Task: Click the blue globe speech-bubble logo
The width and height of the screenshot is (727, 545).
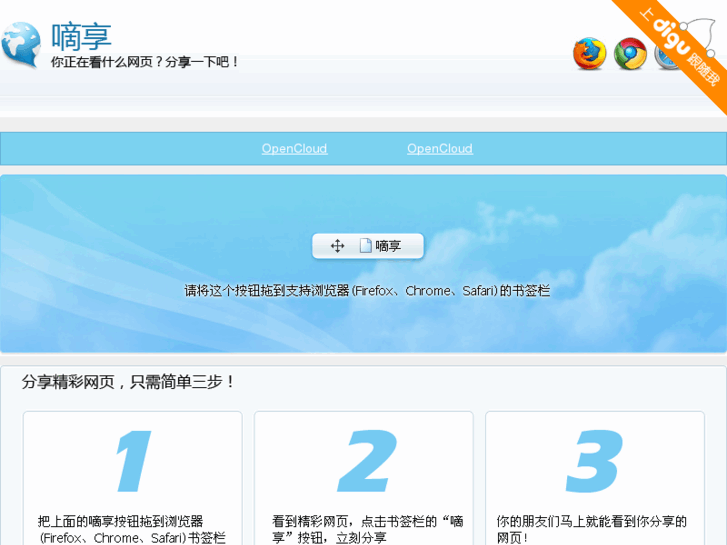Action: tap(21, 45)
